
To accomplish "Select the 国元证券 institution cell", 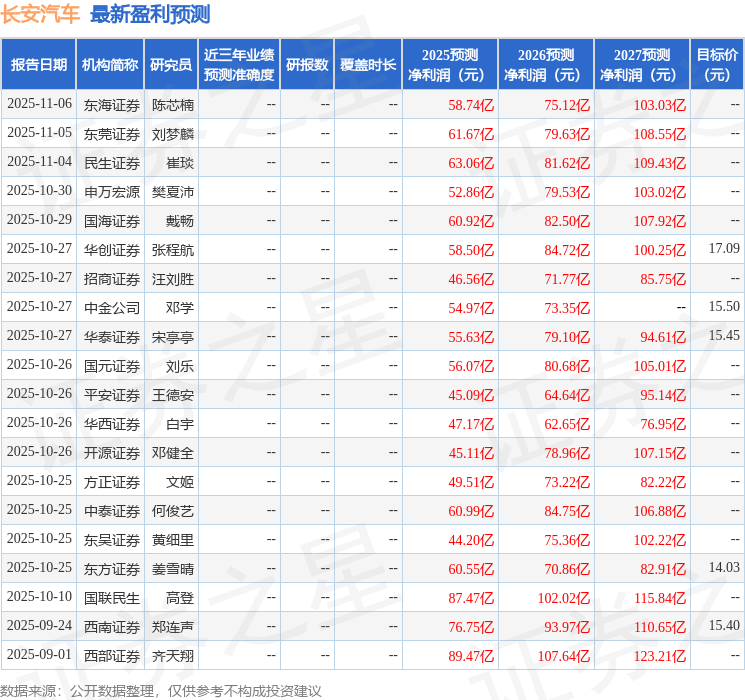I will pos(112,366).
